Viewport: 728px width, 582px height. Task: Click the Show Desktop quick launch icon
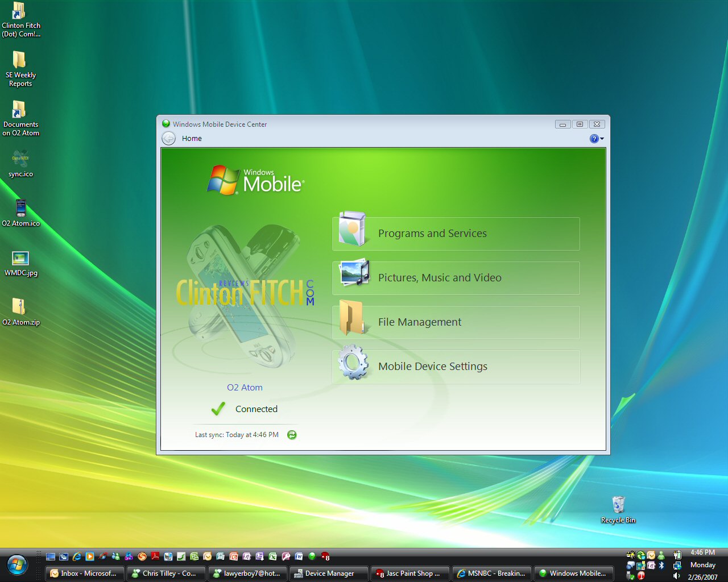pyautogui.click(x=51, y=557)
